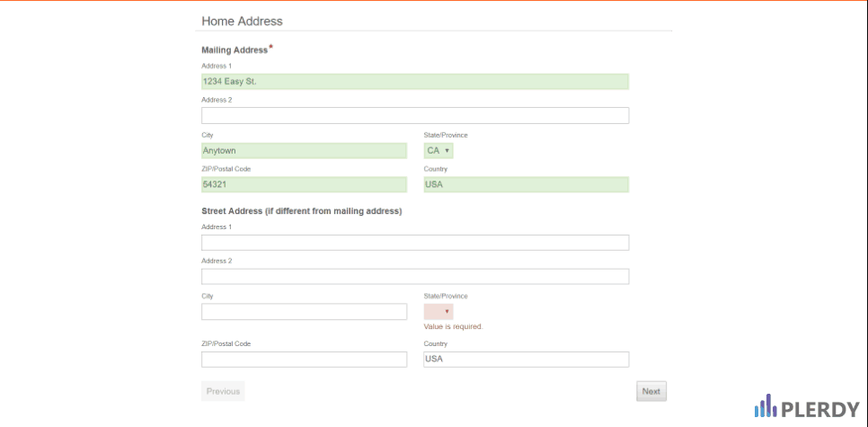
Task: Select the empty mailing Address 2 field
Action: 415,115
